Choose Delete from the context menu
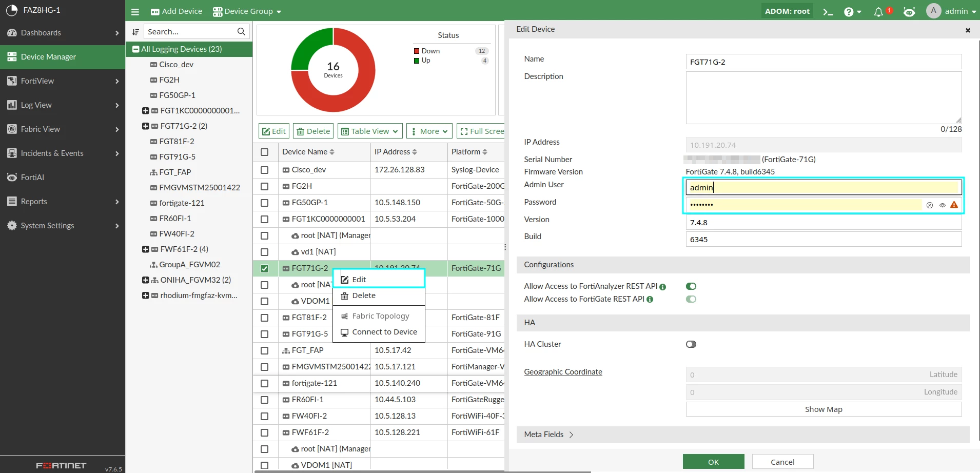 point(379,295)
